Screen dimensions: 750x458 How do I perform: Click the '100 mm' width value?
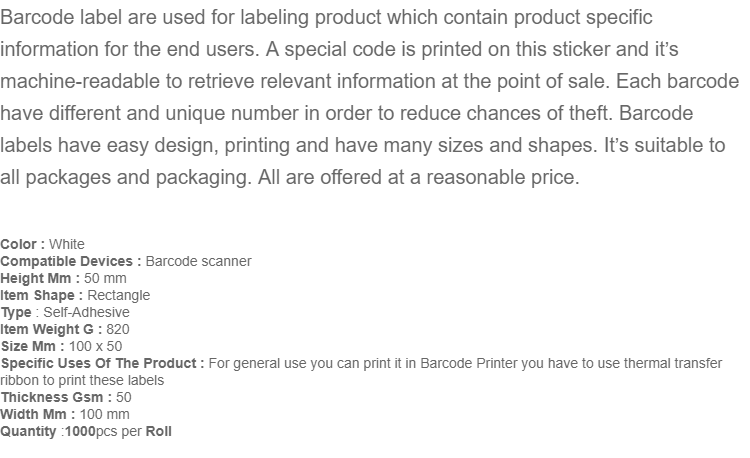pyautogui.click(x=104, y=414)
